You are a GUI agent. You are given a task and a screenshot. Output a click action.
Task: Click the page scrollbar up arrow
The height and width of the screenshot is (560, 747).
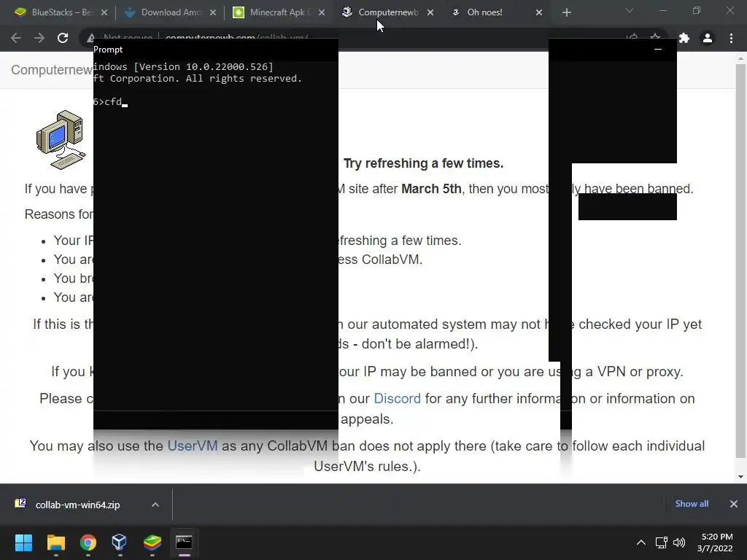[x=740, y=58]
